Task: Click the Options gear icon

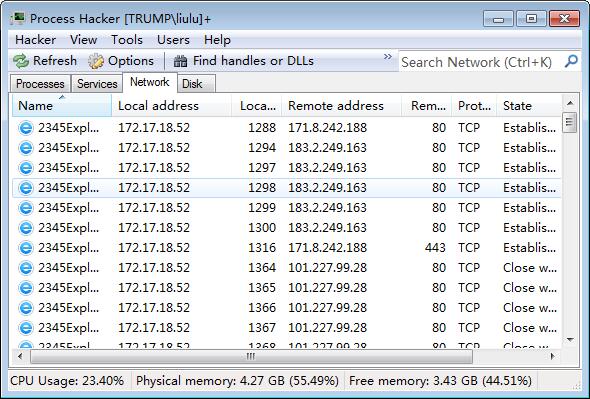Action: (x=96, y=61)
